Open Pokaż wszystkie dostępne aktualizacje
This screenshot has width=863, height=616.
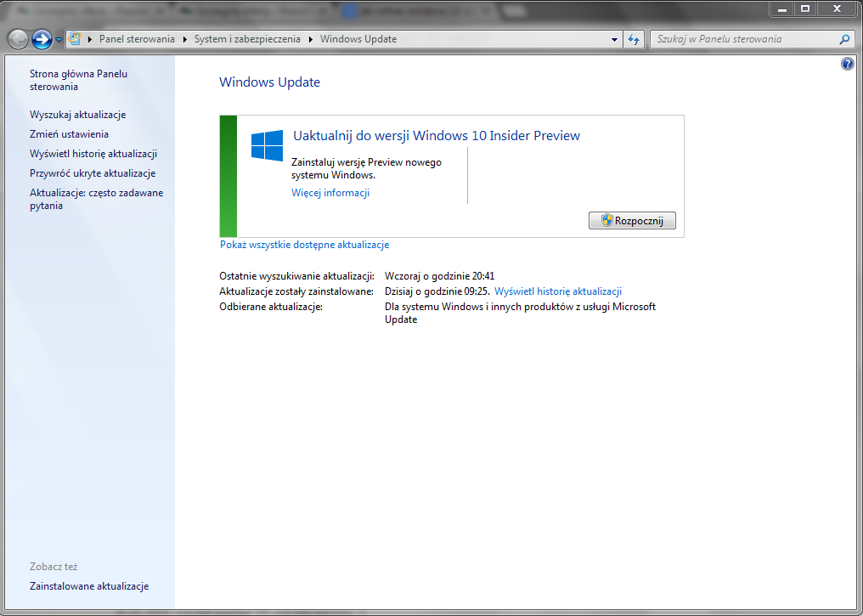(304, 245)
